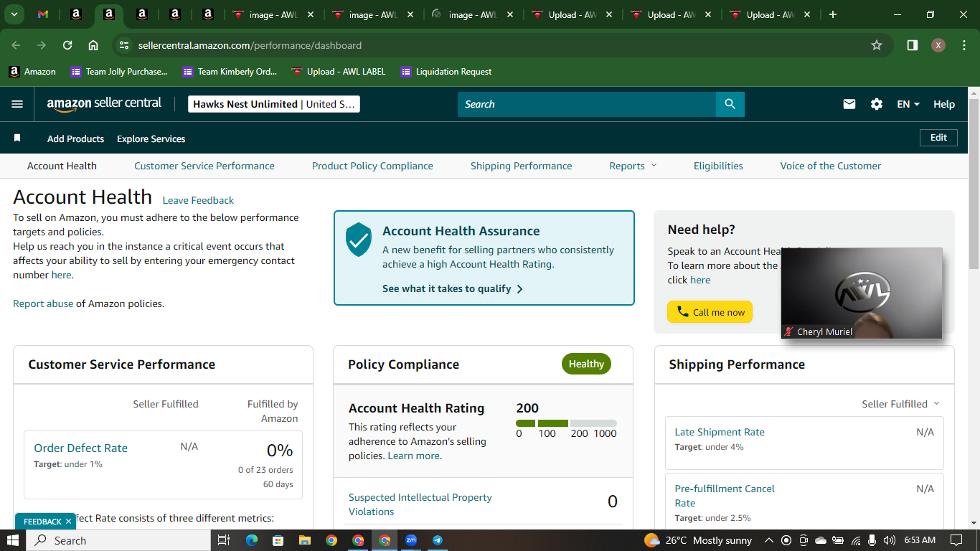Reload the Seller Central page
This screenshot has width=980, height=551.
pos(67,45)
